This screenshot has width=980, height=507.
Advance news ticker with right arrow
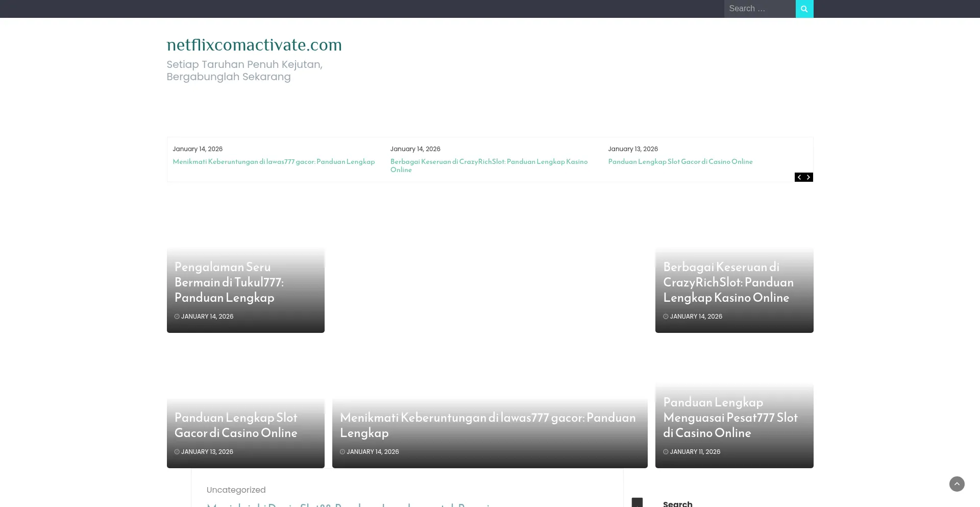click(808, 177)
